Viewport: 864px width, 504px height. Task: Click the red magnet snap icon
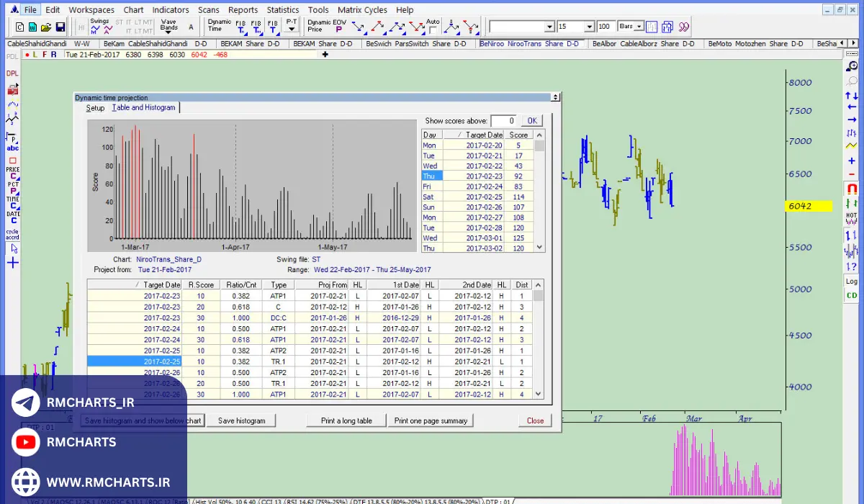coord(852,189)
